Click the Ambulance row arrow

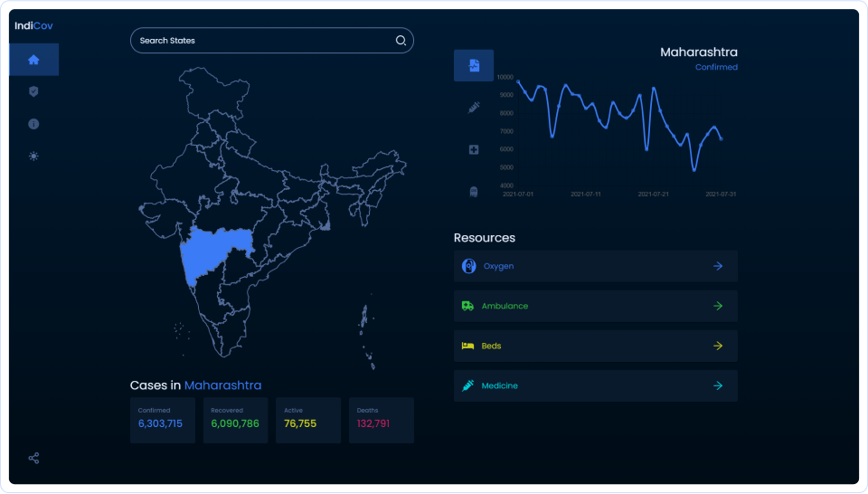(718, 306)
